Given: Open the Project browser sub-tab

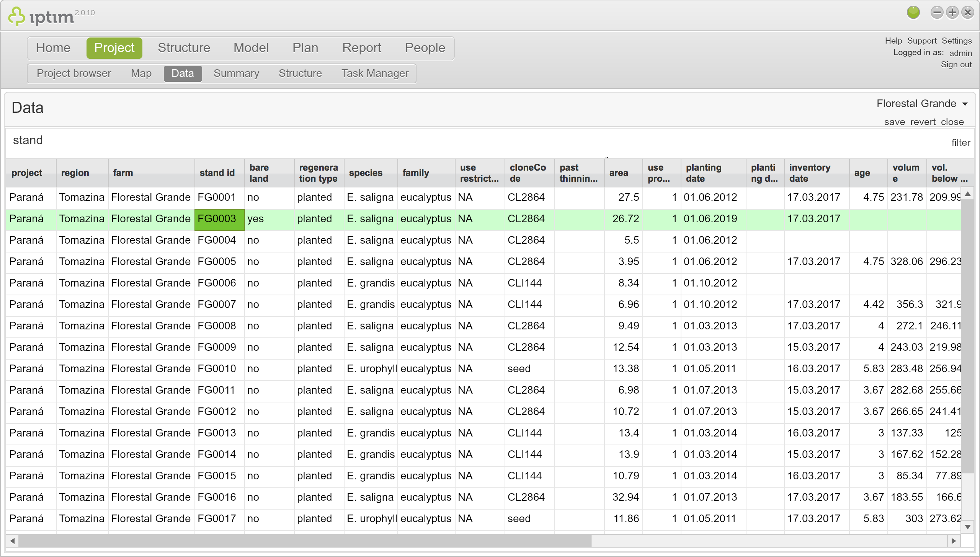Looking at the screenshot, I should coord(74,73).
